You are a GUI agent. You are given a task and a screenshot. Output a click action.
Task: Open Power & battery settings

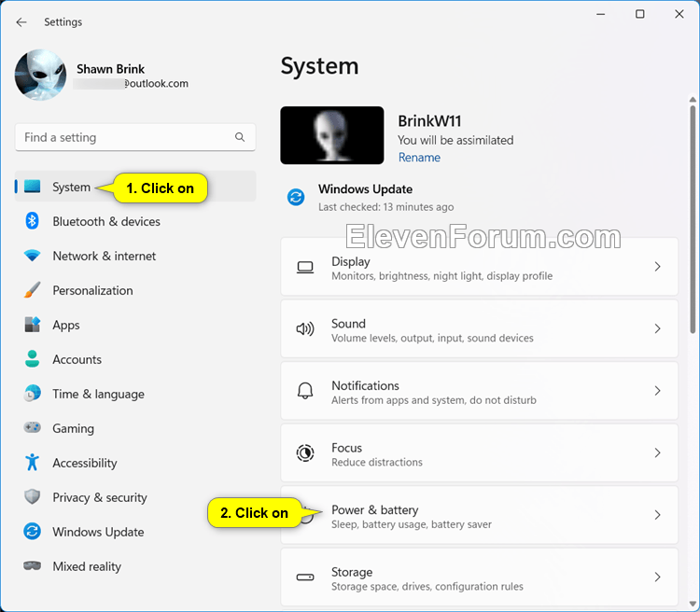(x=480, y=515)
